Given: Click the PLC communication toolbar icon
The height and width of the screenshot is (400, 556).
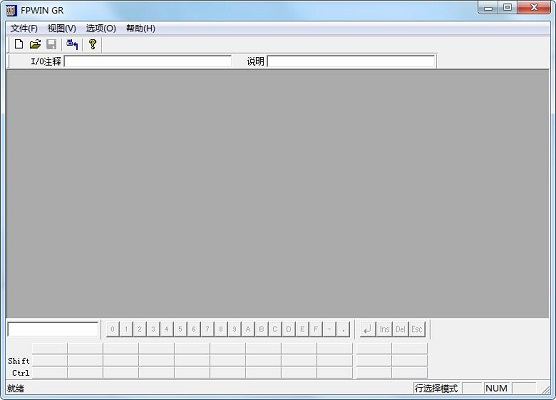Looking at the screenshot, I should click(72, 44).
